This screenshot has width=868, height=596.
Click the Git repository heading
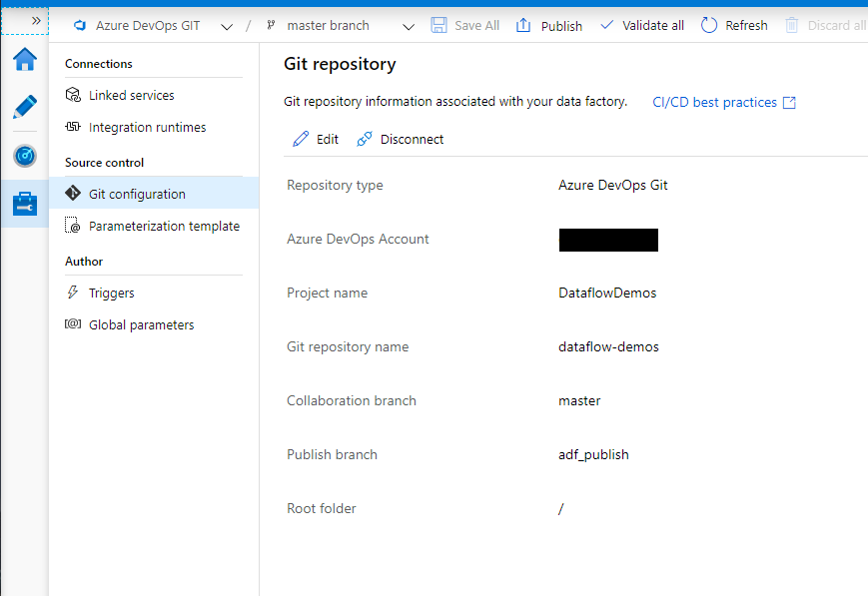340,64
